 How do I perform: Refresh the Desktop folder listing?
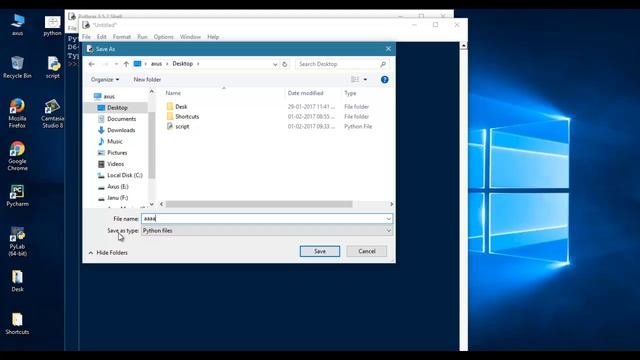click(284, 64)
